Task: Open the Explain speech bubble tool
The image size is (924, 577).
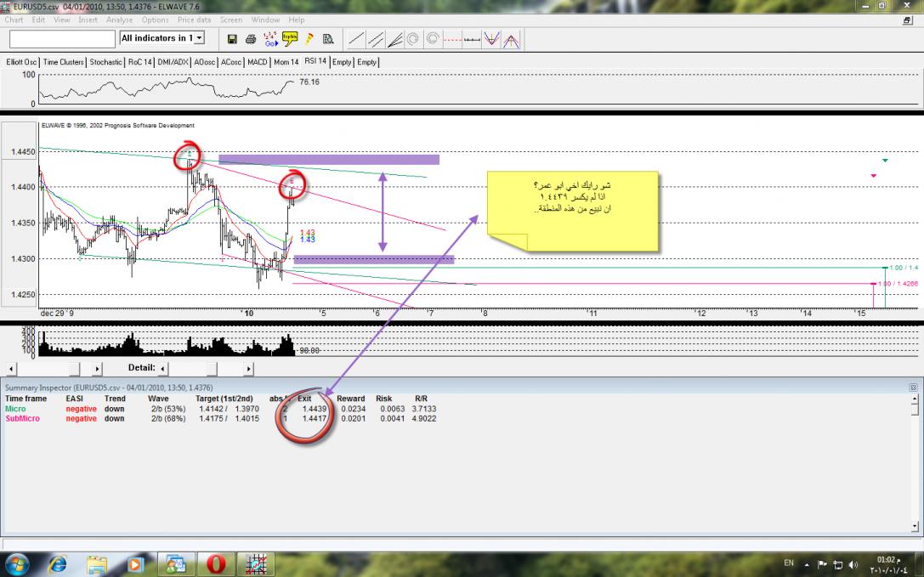Action: pos(290,38)
